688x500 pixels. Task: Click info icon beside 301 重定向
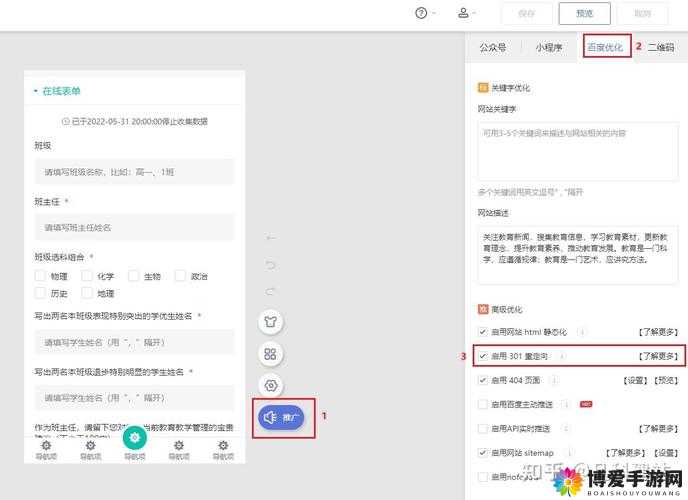pyautogui.click(x=562, y=356)
